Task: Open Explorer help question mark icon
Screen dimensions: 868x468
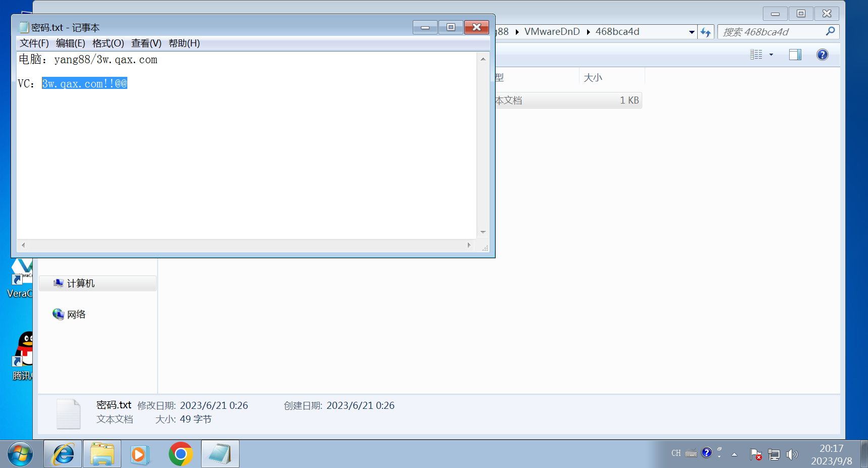Action: click(x=822, y=55)
